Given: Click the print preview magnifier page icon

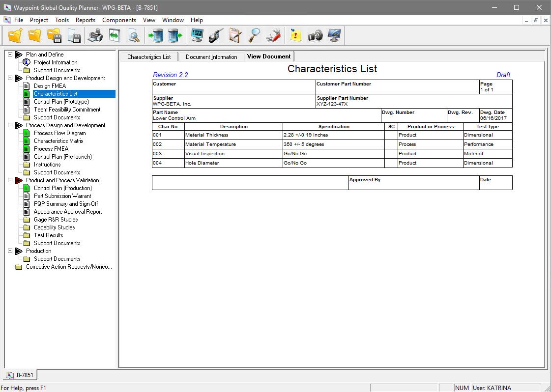Looking at the screenshot, I should pos(134,35).
